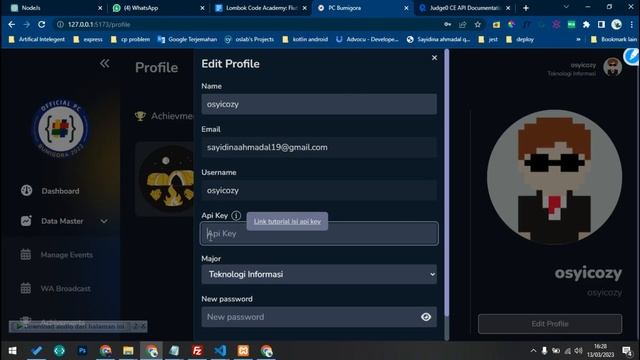Click the Api Key info icon
The width and height of the screenshot is (640, 360).
(x=236, y=216)
